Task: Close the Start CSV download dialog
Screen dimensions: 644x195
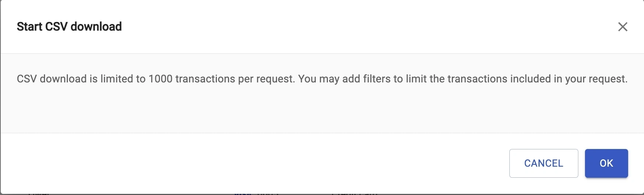Action: [623, 26]
